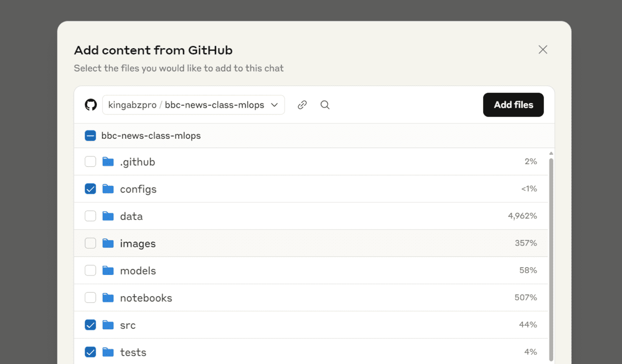Click the GitHub logo icon
The width and height of the screenshot is (622, 364).
tap(91, 105)
